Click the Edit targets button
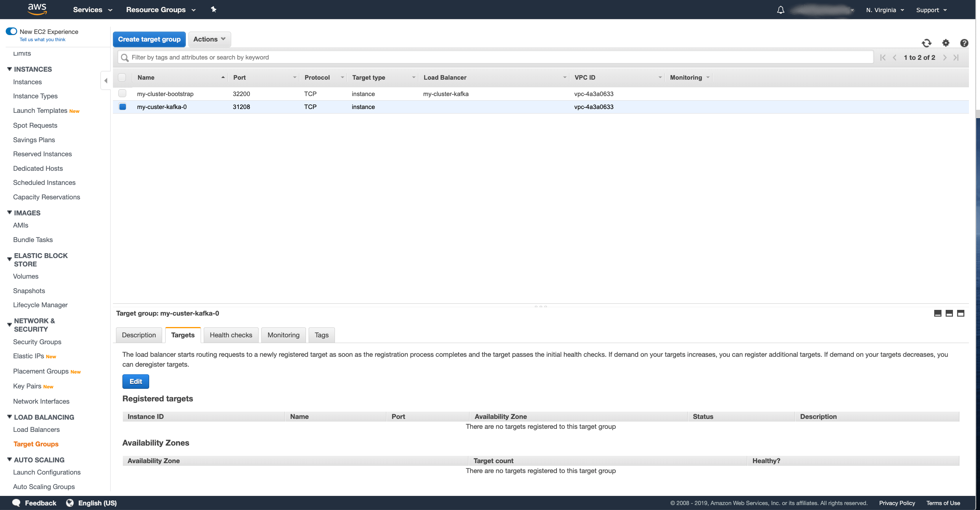The height and width of the screenshot is (510, 980). 136,382
